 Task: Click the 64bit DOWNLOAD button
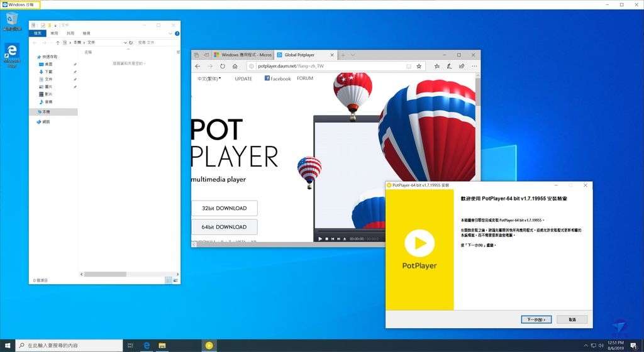[x=225, y=227]
